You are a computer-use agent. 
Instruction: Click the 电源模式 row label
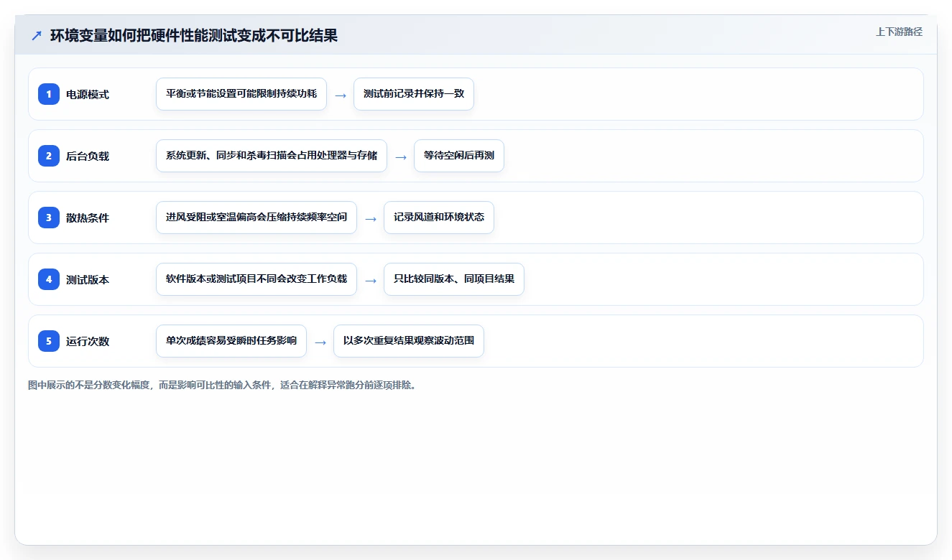[88, 94]
